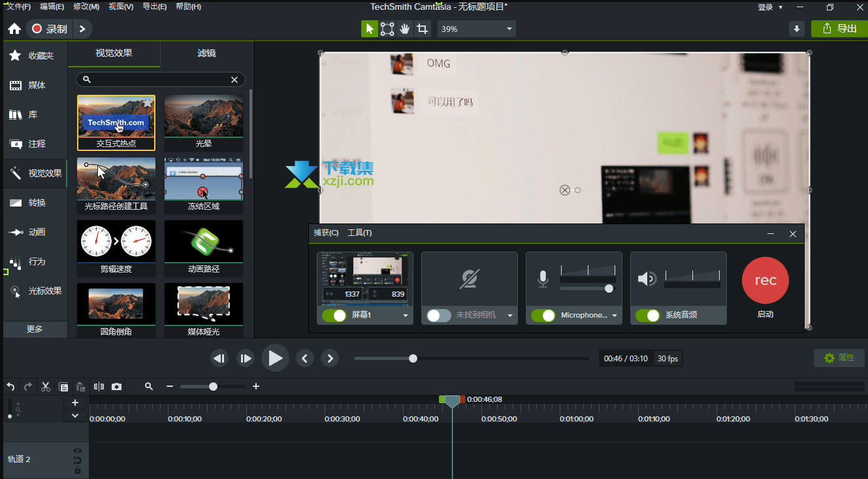Add a new track with the plus button
Viewport: 868px width, 479px height.
point(75,403)
